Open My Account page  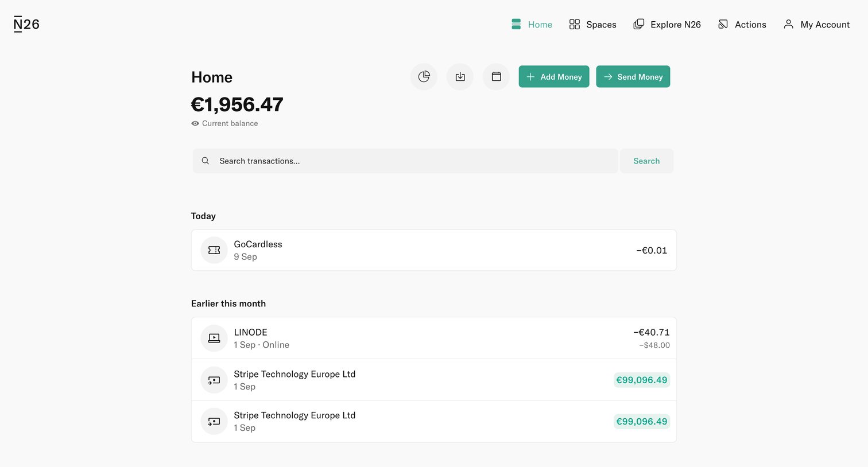tap(816, 24)
